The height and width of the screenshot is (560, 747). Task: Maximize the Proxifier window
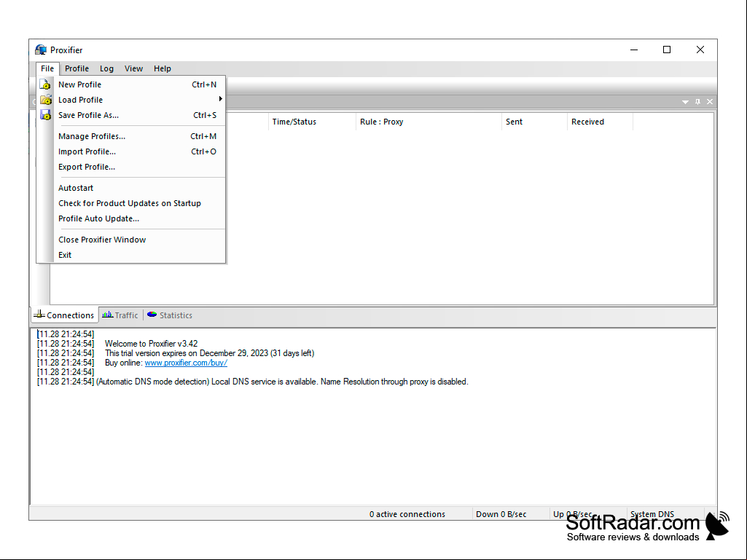(667, 50)
